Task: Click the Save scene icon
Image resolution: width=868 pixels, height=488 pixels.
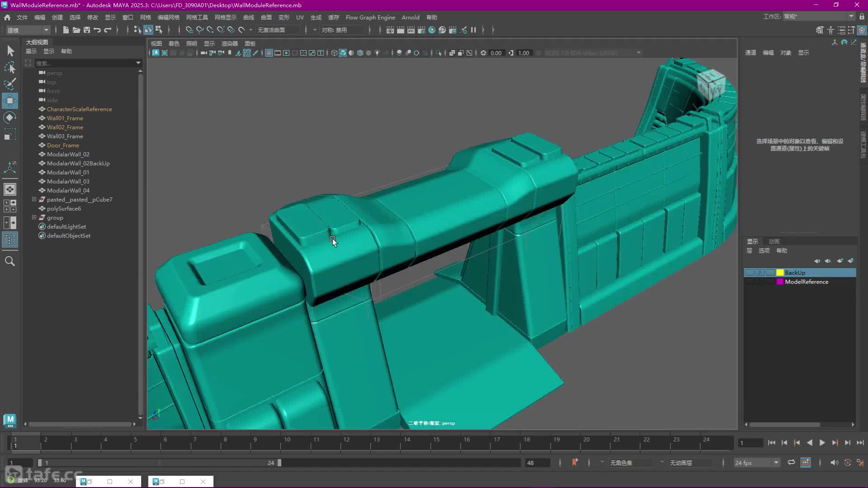Action: point(86,30)
